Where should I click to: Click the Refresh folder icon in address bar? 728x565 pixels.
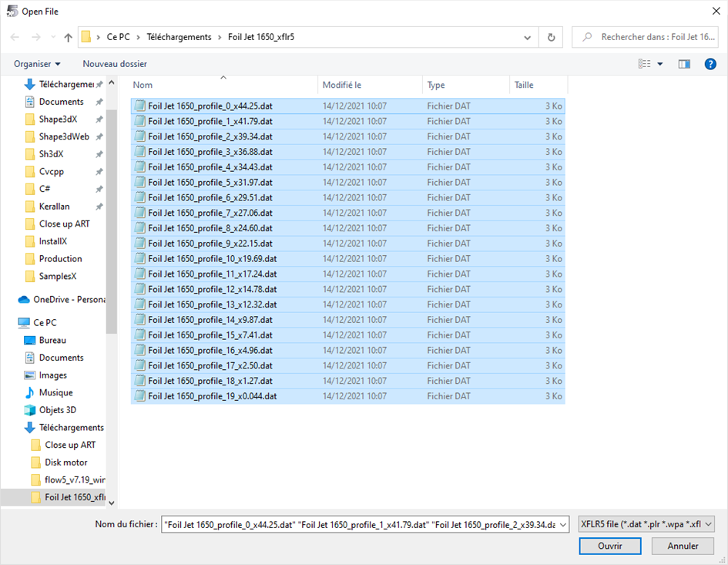[x=551, y=37]
